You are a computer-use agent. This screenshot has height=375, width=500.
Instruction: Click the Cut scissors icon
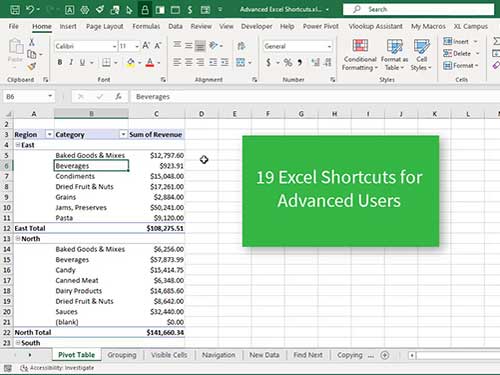pos(32,42)
